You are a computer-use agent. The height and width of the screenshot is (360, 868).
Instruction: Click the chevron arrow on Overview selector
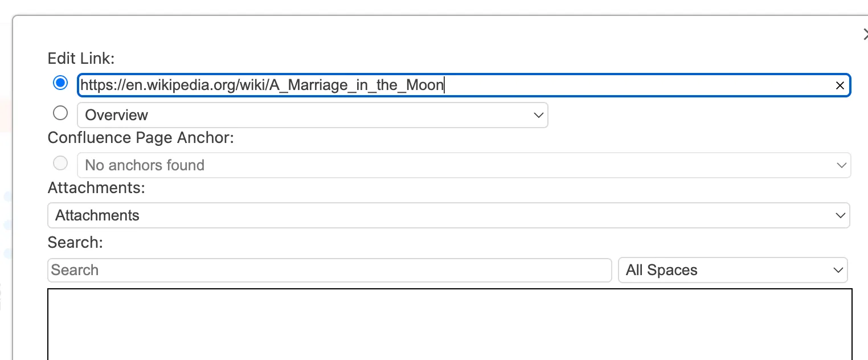tap(538, 115)
